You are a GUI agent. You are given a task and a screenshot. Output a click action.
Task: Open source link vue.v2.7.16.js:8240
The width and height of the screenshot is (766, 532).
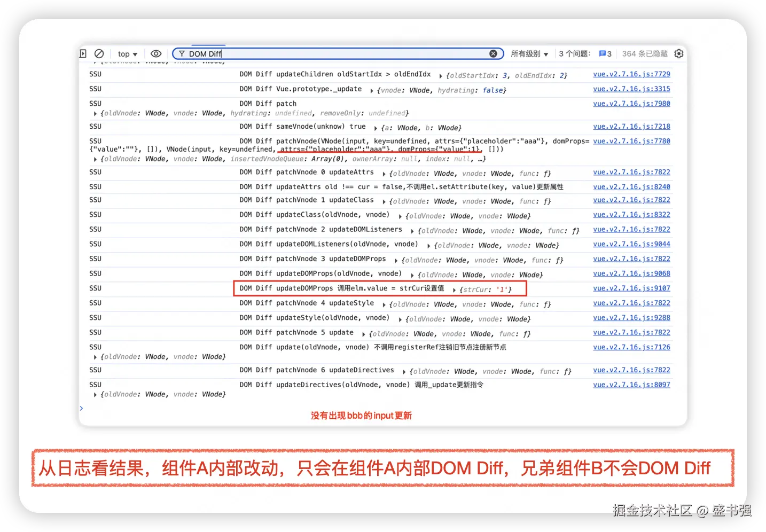(x=631, y=187)
